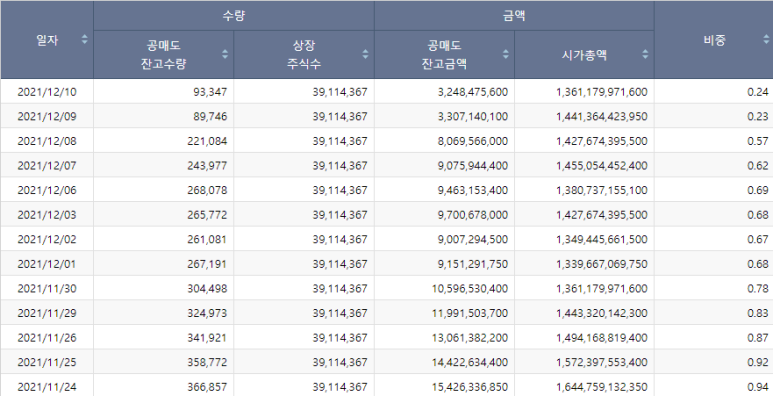The width and height of the screenshot is (773, 396).
Task: Sort by 시가총액 arrows
Action: [x=645, y=54]
